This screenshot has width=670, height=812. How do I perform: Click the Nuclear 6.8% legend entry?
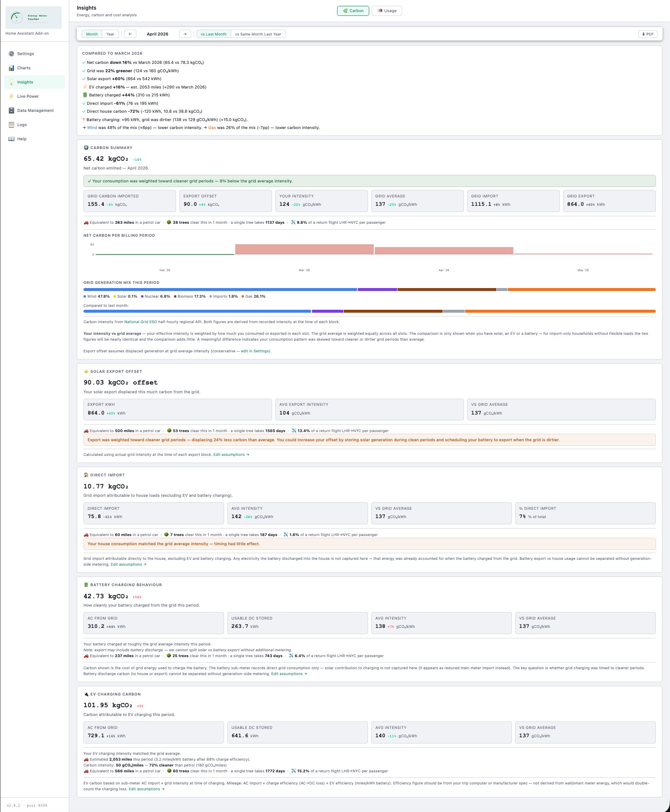[x=156, y=296]
